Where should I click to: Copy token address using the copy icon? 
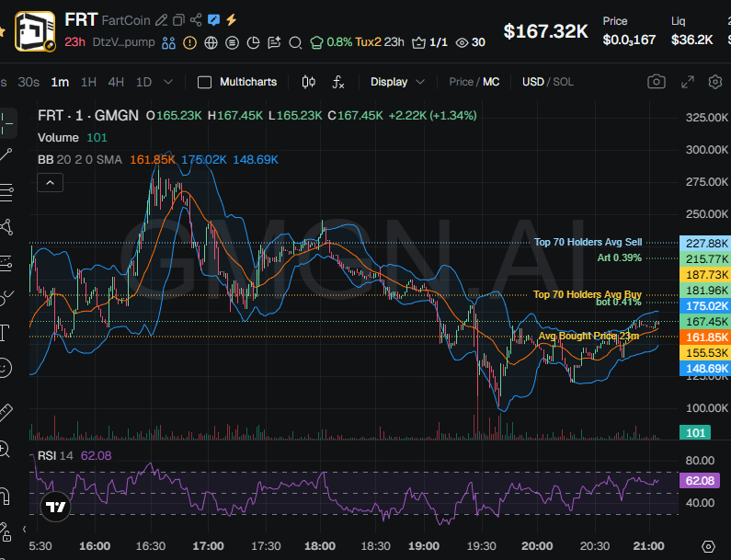tap(178, 20)
